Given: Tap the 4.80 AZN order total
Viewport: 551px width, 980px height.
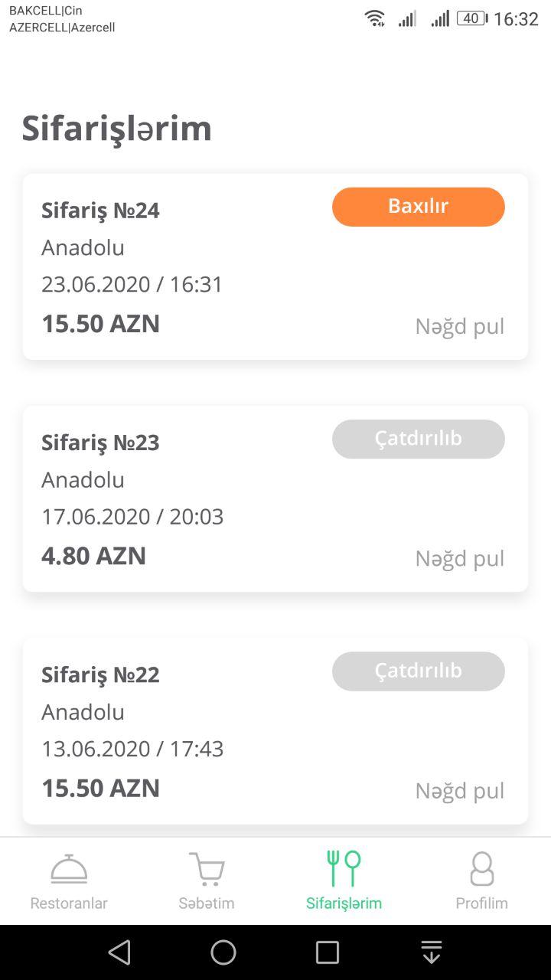Looking at the screenshot, I should coord(93,556).
